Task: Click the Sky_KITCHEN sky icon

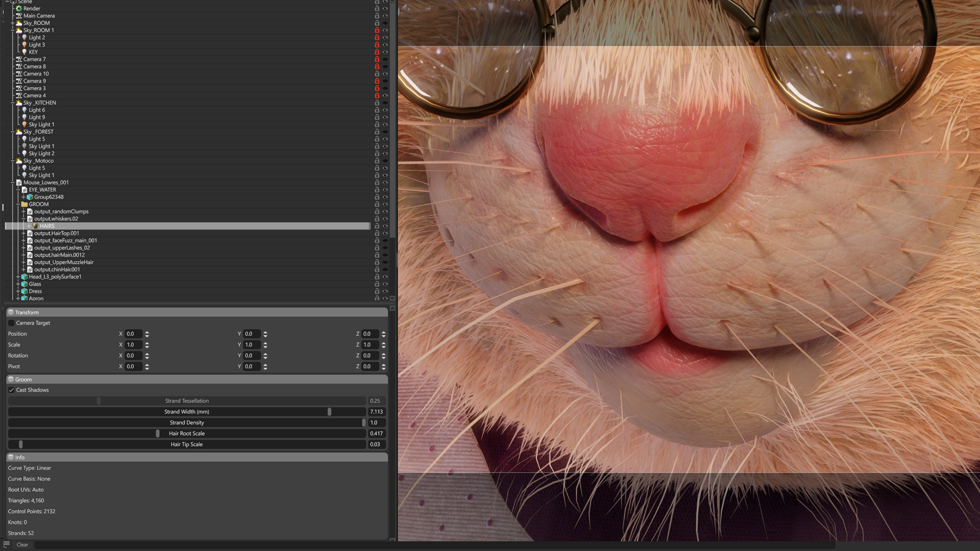Action: 19,103
